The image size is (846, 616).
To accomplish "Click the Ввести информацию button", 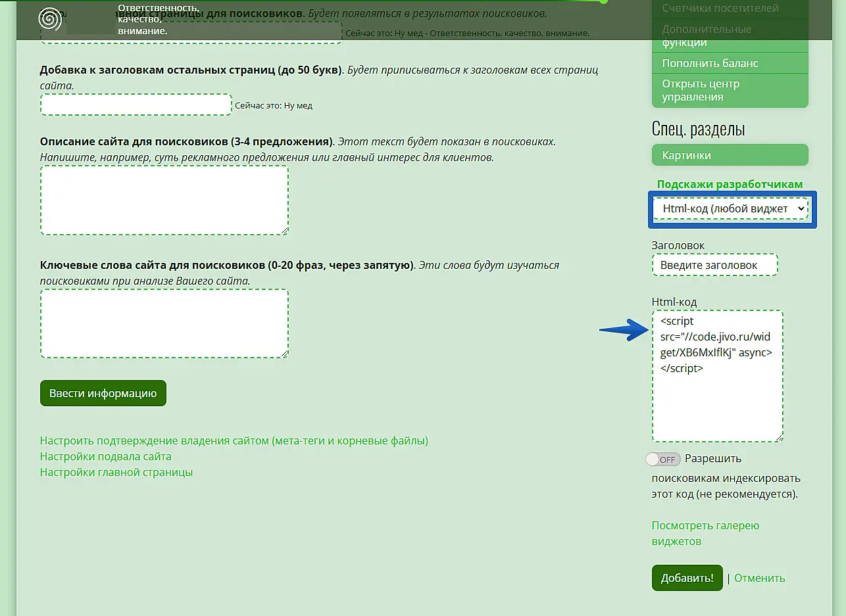I will coord(103,393).
